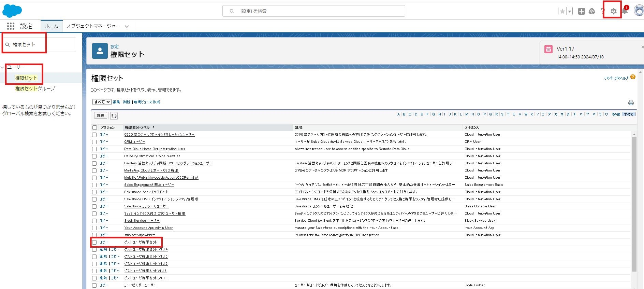Open the favorites list dropdown arrow
The width and height of the screenshot is (644, 289).
coord(570,11)
